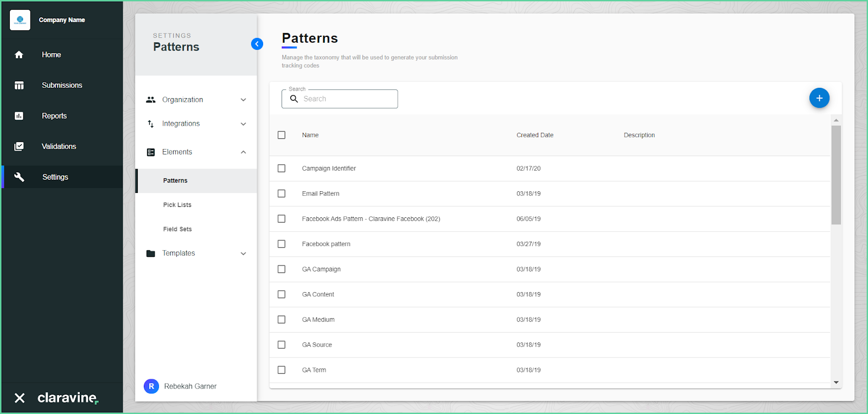The height and width of the screenshot is (414, 868).
Task: Click the Submissions table icon
Action: (19, 86)
